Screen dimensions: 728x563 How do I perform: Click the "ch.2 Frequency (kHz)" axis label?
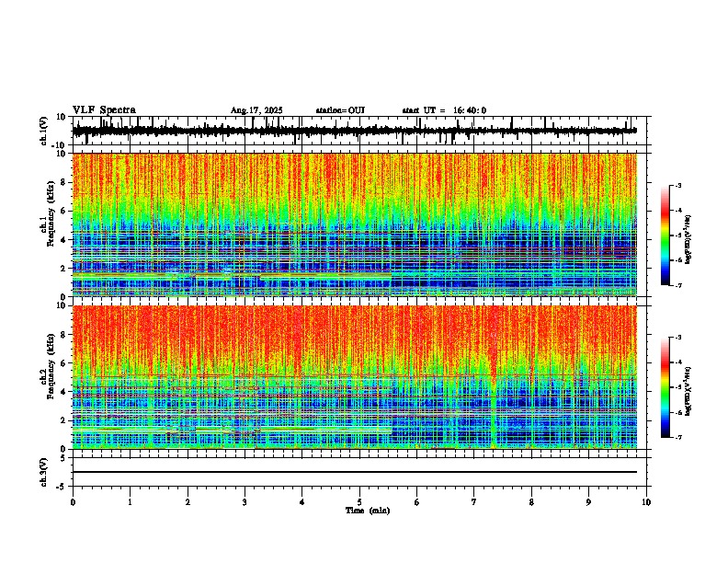point(47,366)
